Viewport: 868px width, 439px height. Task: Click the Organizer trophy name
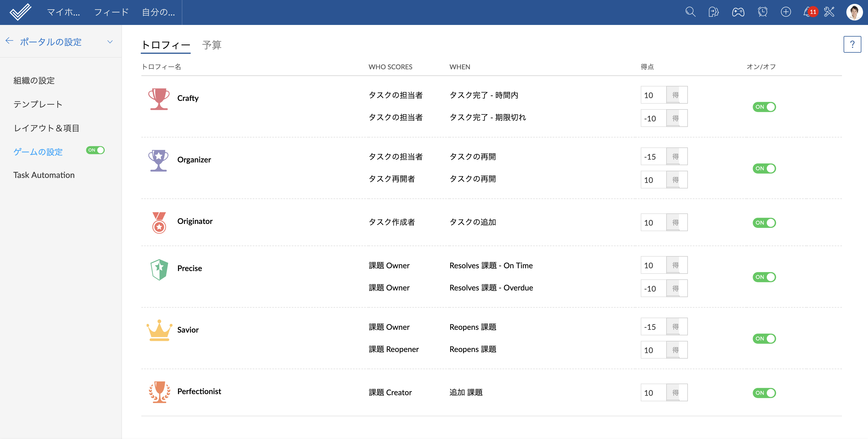pos(194,160)
